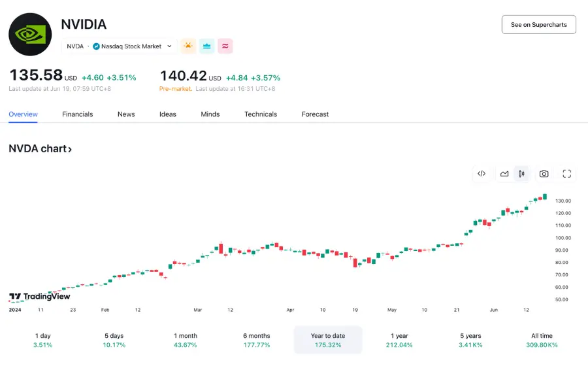Click the 100.00 price axis label
Image resolution: width=588 pixels, height=366 pixels.
(x=563, y=238)
